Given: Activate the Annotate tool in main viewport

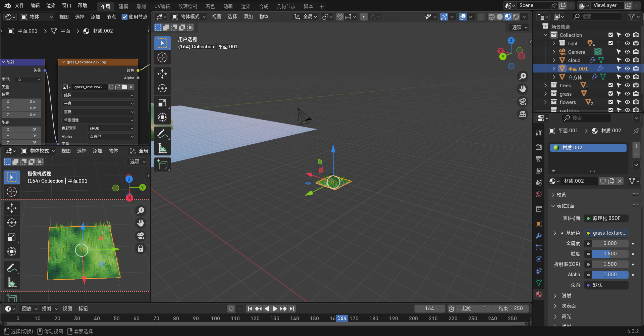Looking at the screenshot, I should [x=162, y=133].
